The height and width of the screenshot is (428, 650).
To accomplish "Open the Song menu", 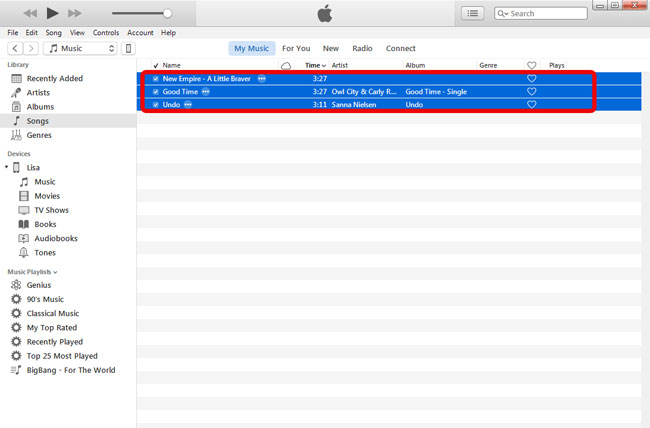I will click(53, 32).
